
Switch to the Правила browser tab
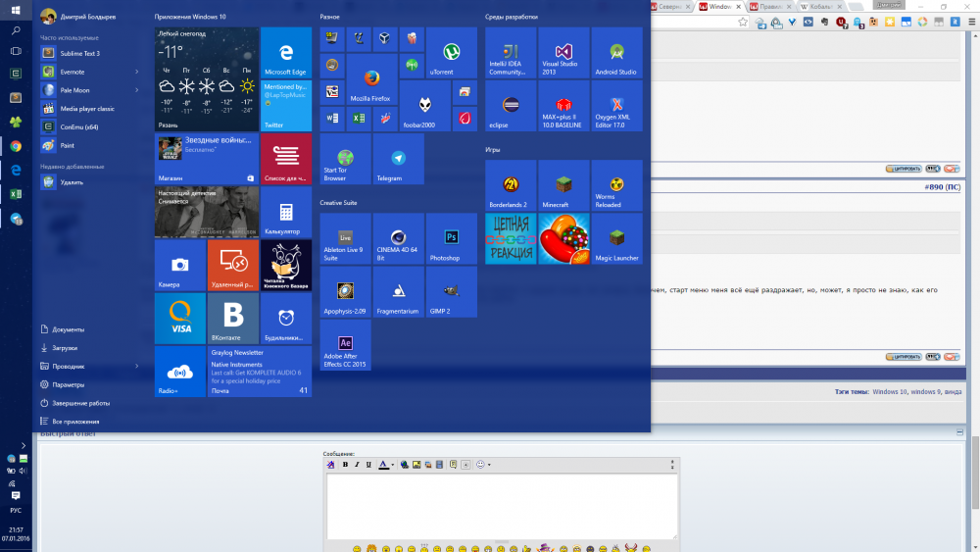pyautogui.click(x=770, y=7)
